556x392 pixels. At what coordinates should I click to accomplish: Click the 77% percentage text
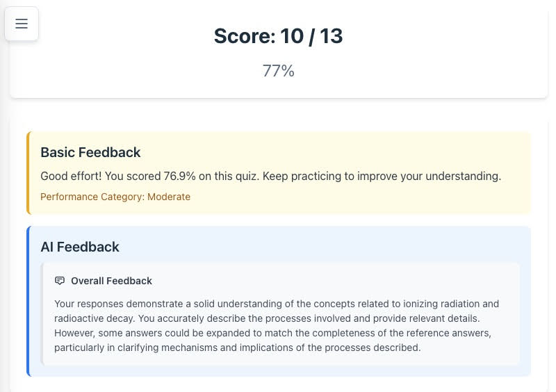click(279, 71)
